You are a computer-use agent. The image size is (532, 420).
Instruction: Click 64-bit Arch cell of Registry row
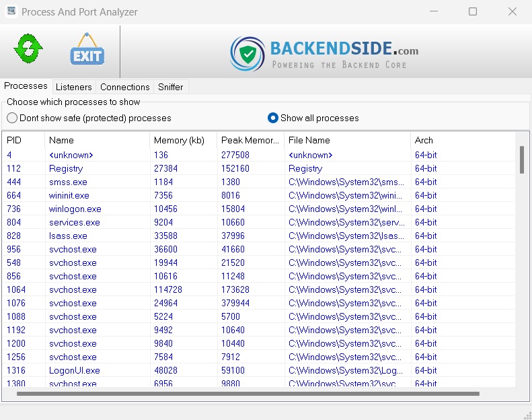tap(426, 168)
